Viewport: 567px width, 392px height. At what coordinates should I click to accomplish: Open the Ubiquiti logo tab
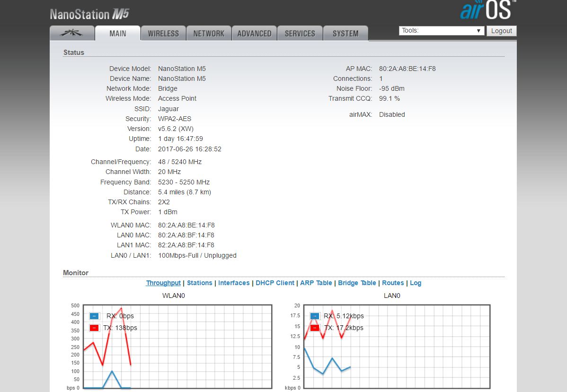72,33
